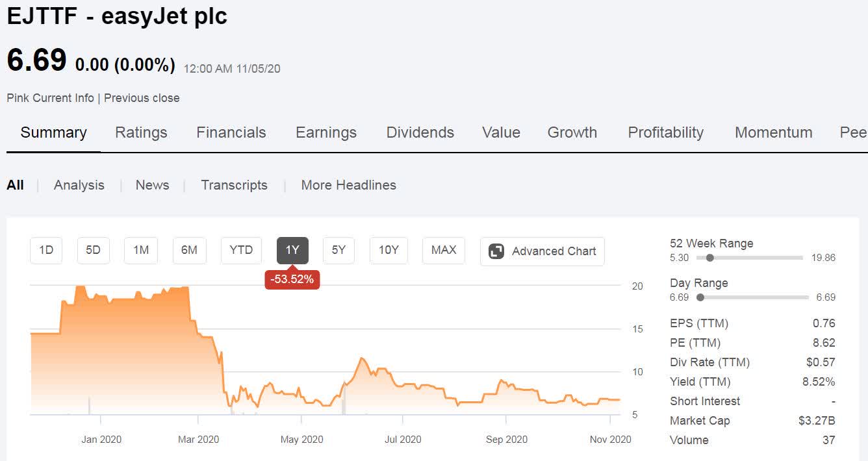This screenshot has height=461, width=868.
Task: Select the YTD chart range
Action: click(x=241, y=251)
